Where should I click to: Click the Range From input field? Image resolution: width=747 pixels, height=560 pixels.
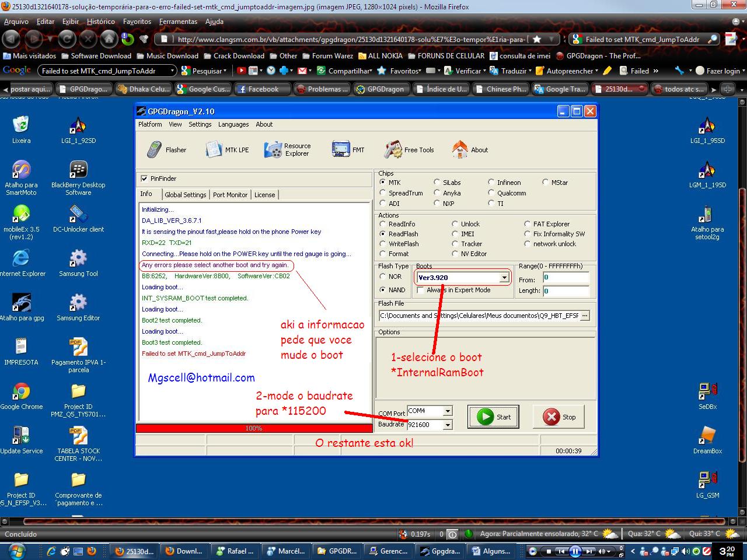click(x=566, y=278)
